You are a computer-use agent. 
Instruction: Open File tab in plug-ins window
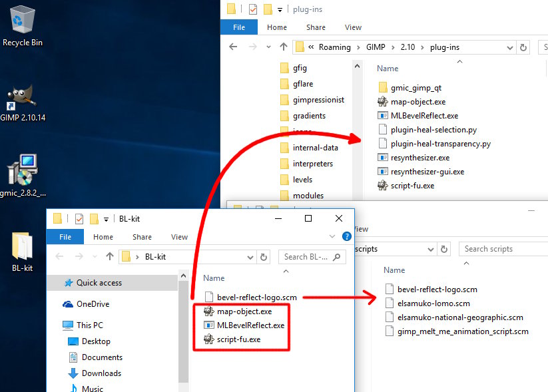[x=239, y=27]
